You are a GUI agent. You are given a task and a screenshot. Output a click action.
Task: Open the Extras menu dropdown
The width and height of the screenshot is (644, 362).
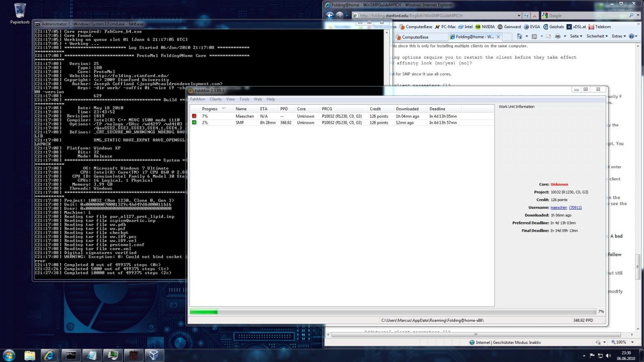(x=619, y=36)
